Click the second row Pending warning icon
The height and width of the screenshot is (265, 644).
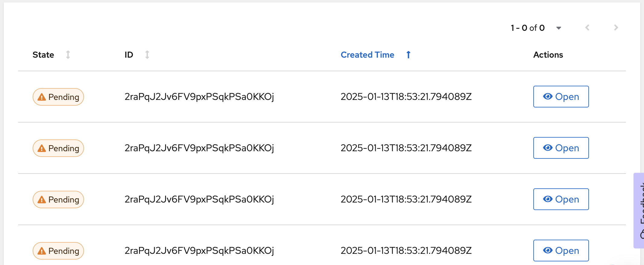pyautogui.click(x=42, y=148)
